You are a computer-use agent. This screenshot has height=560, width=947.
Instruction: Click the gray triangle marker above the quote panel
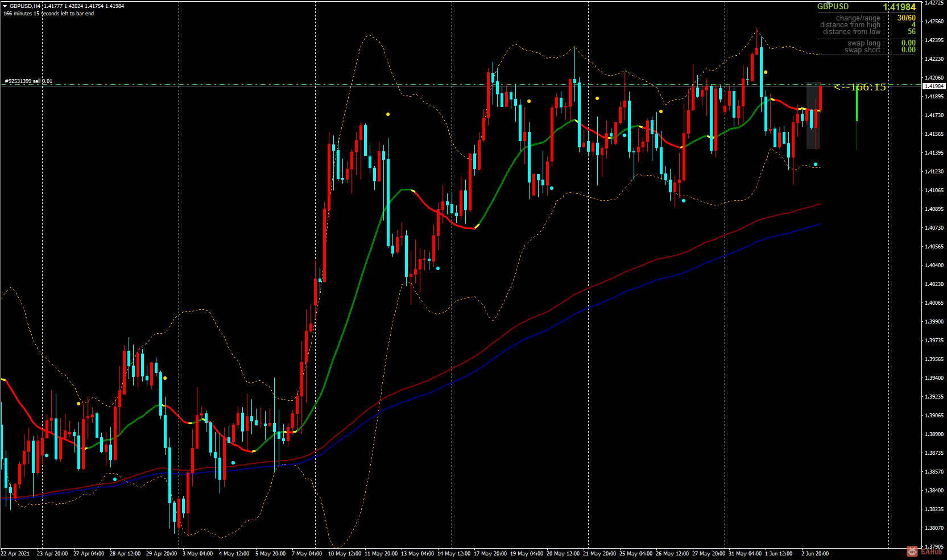(x=829, y=2)
